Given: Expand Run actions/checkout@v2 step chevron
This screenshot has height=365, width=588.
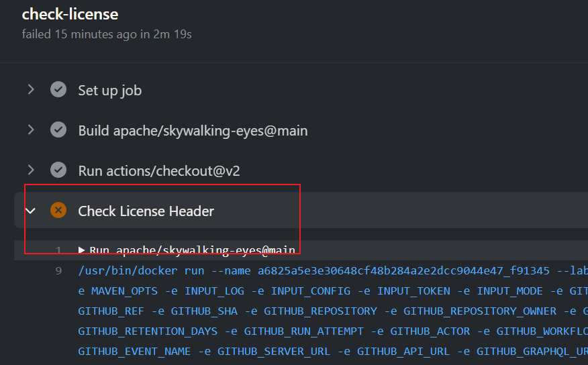Looking at the screenshot, I should pyautogui.click(x=31, y=170).
